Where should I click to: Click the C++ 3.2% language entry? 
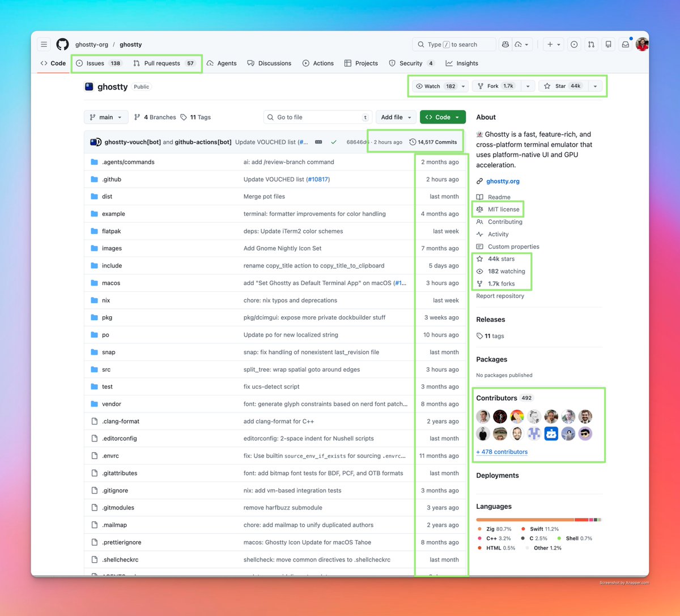pos(495,538)
